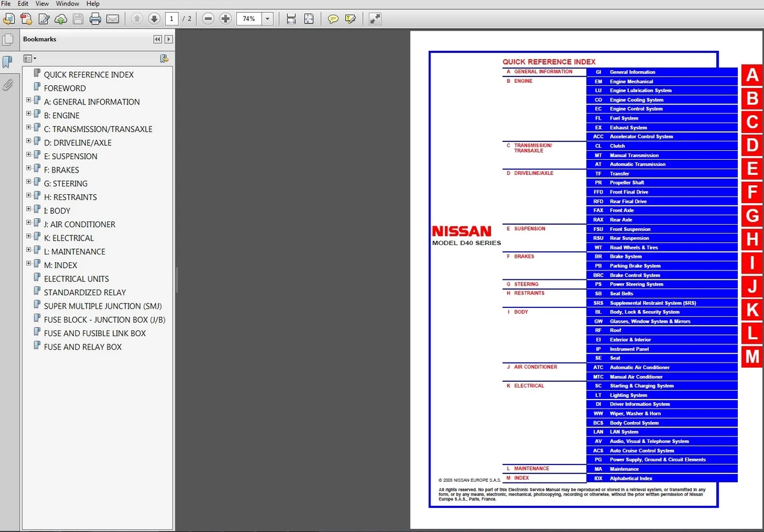
Task: Click the Engine Cooling System link
Action: point(636,100)
